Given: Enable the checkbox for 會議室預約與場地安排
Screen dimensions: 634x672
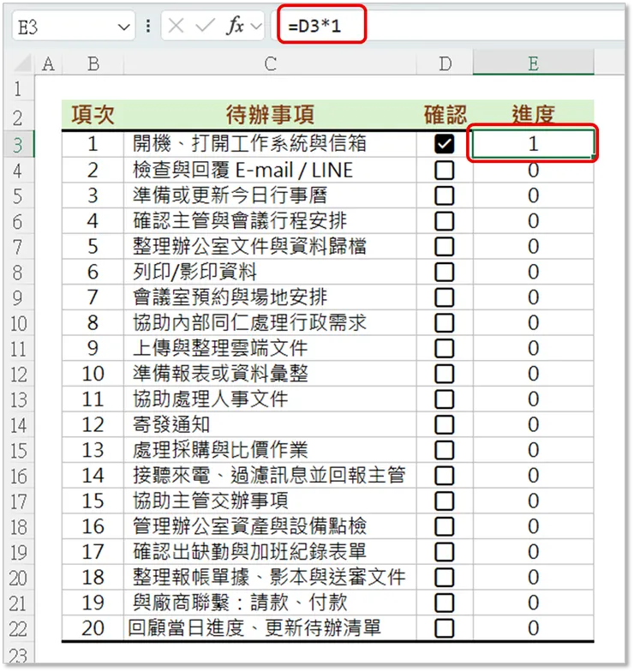Looking at the screenshot, I should [x=444, y=297].
